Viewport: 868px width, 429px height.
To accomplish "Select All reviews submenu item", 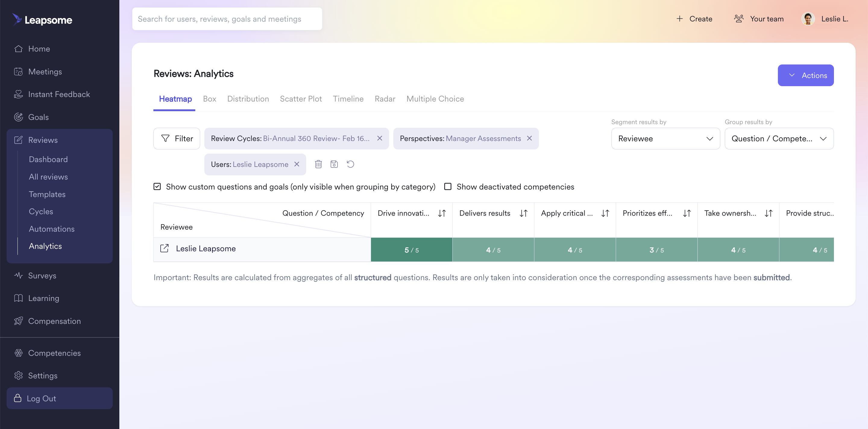I will 48,177.
